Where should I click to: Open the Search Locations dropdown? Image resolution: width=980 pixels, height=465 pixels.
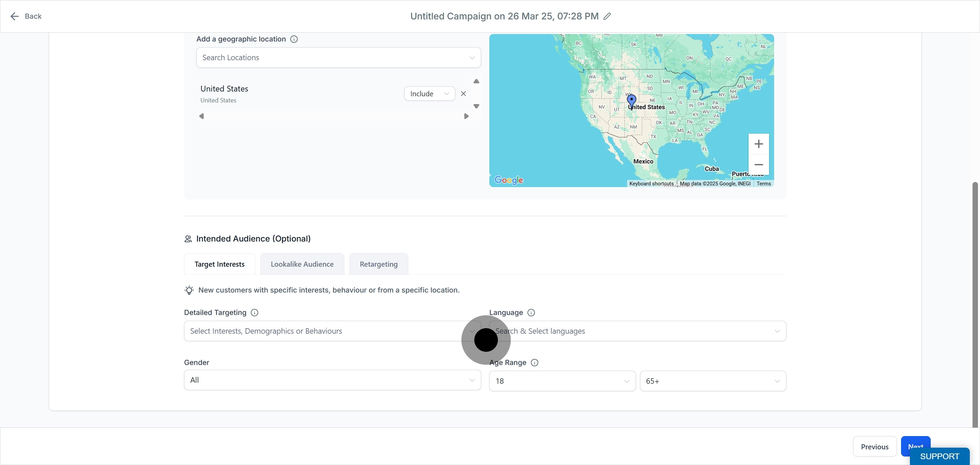(338, 58)
